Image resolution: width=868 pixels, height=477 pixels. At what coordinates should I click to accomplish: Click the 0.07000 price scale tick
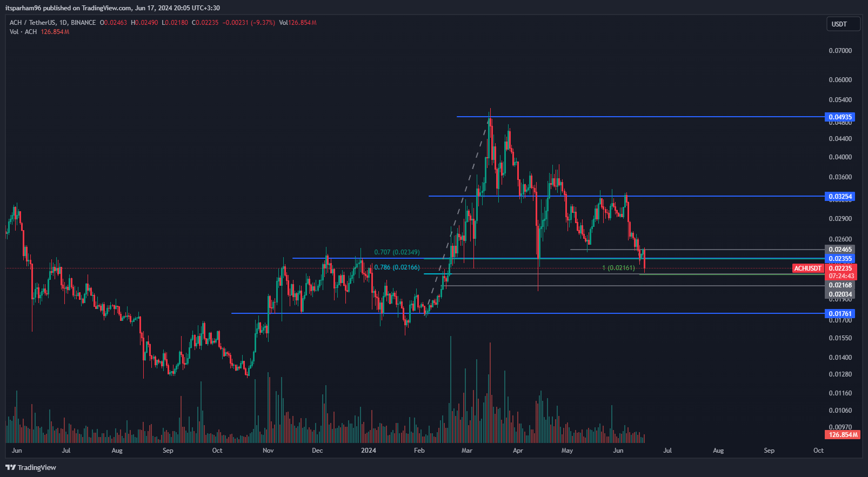point(840,51)
